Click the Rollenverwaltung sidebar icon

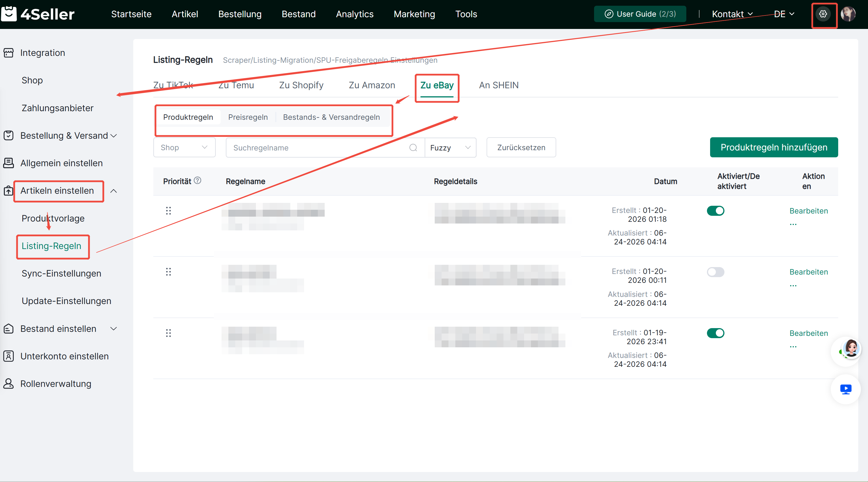click(8, 384)
